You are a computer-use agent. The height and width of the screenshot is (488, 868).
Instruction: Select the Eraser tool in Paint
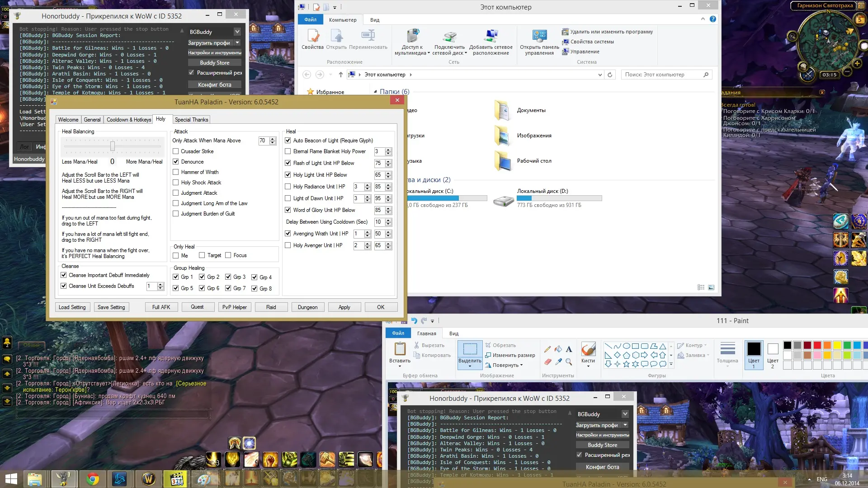click(547, 361)
